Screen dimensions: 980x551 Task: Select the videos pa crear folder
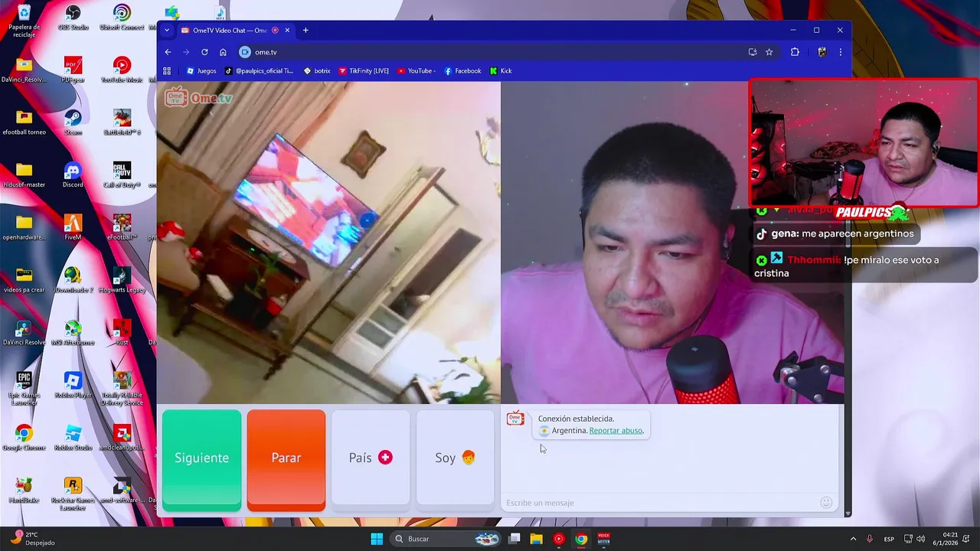pyautogui.click(x=24, y=280)
